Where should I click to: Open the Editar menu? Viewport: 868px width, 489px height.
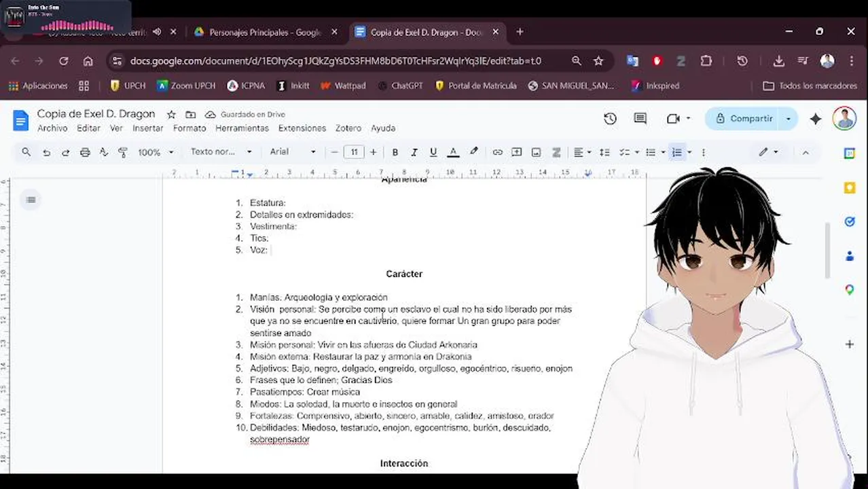[88, 128]
